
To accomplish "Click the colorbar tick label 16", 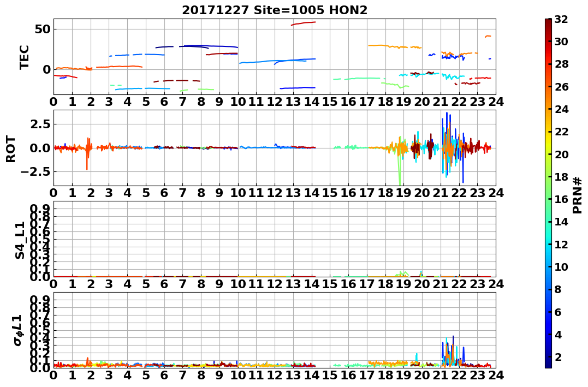I will click(x=561, y=199).
